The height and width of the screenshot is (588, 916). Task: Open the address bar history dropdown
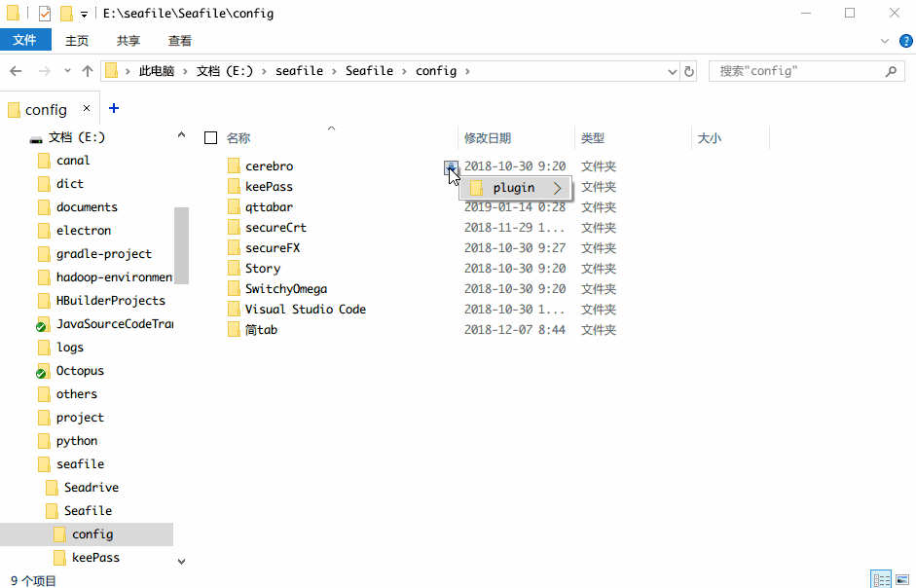click(673, 71)
